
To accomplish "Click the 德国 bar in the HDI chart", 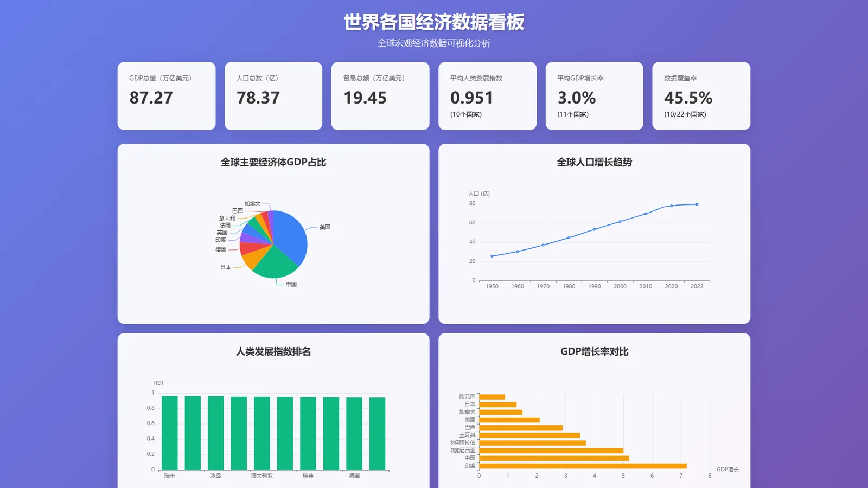I will pos(354,434).
